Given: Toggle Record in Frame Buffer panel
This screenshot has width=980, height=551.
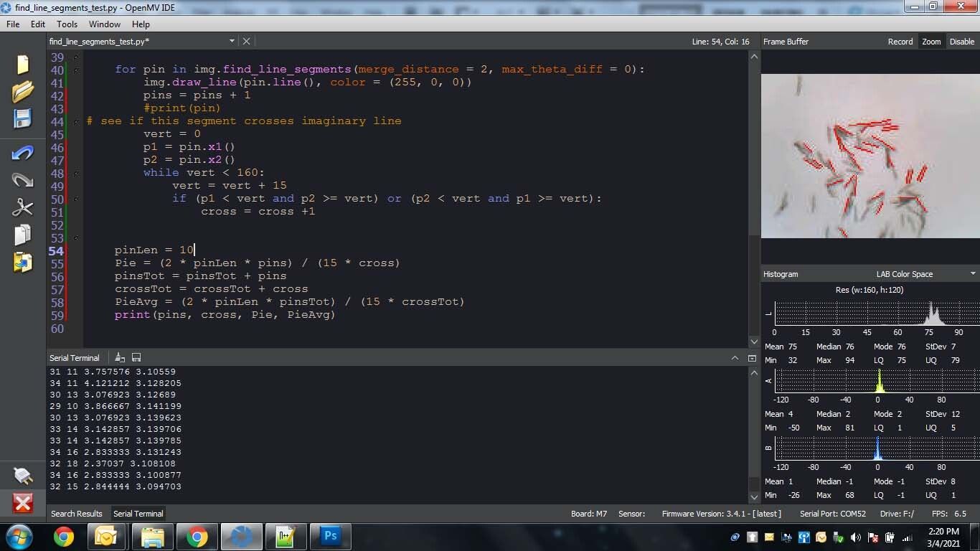Looking at the screenshot, I should (900, 42).
